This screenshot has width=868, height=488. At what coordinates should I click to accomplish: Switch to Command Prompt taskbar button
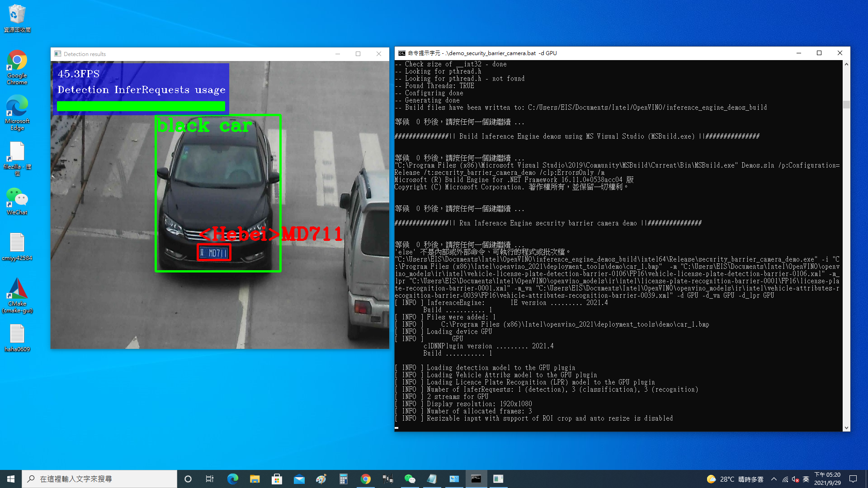click(476, 479)
